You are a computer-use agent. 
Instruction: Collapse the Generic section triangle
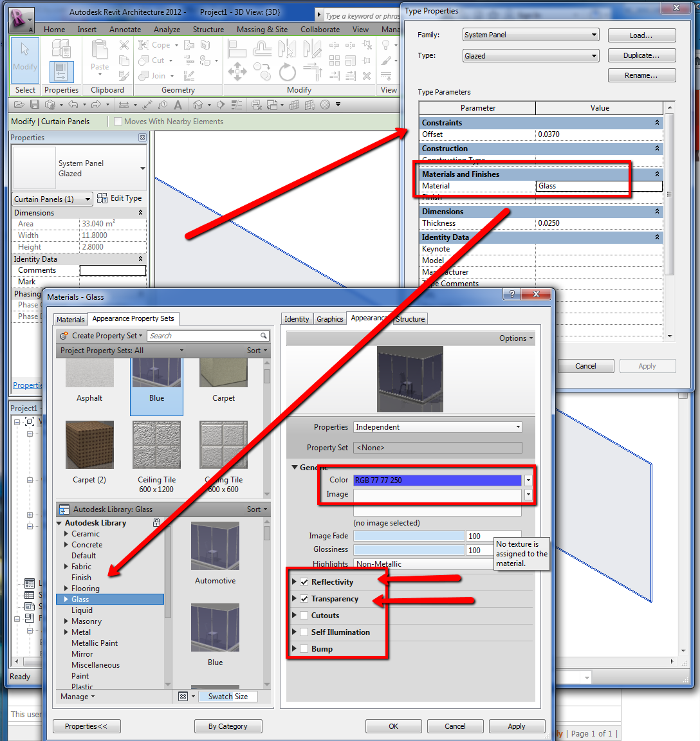tap(295, 467)
